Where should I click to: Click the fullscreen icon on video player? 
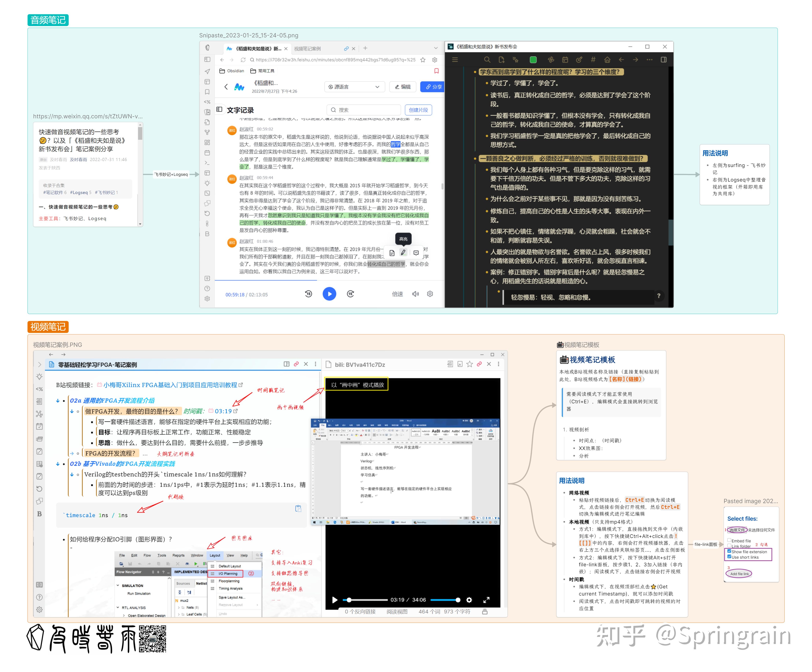[486, 600]
